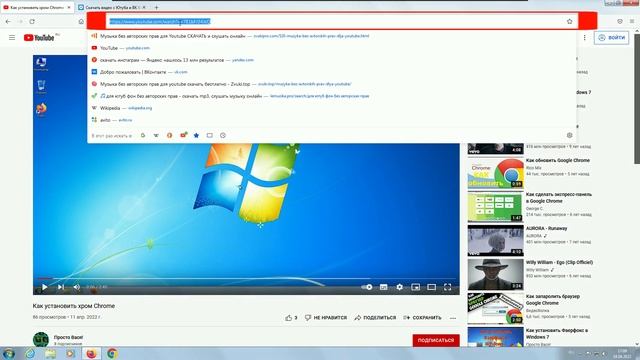
Task: Open 'Как обновить Google Chrome' video thumbnail
Action: (x=496, y=173)
